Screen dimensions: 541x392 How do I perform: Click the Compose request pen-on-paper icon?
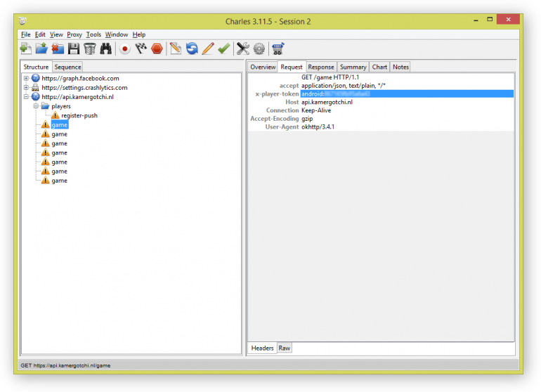(175, 48)
